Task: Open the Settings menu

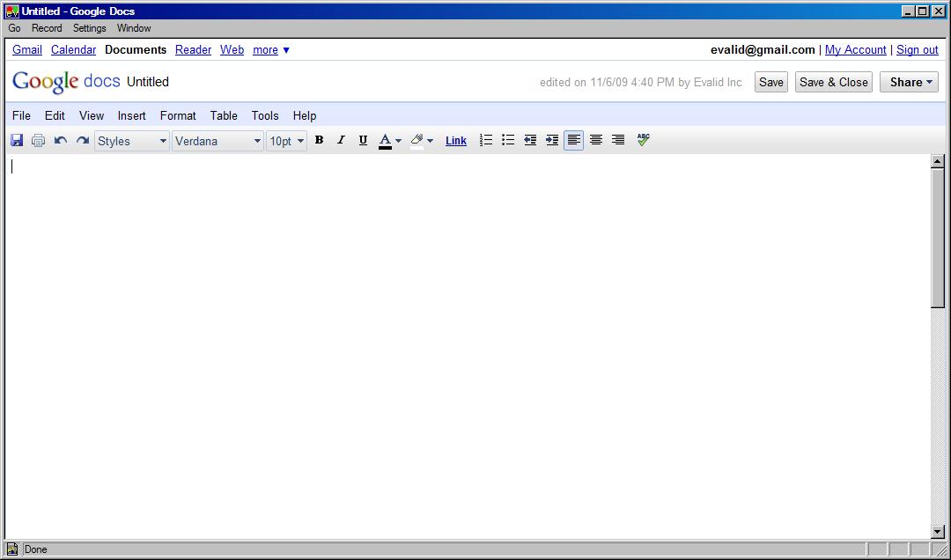Action: point(89,28)
